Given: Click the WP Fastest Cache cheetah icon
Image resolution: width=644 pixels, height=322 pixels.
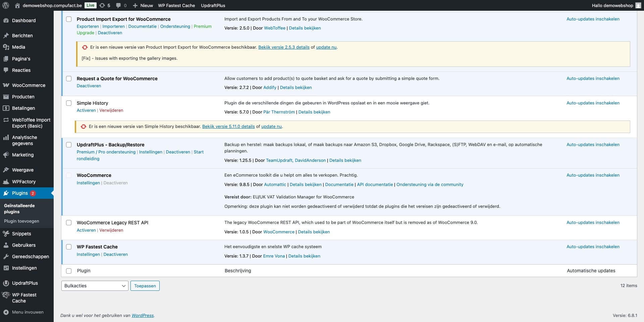Looking at the screenshot, I should coord(6,295).
